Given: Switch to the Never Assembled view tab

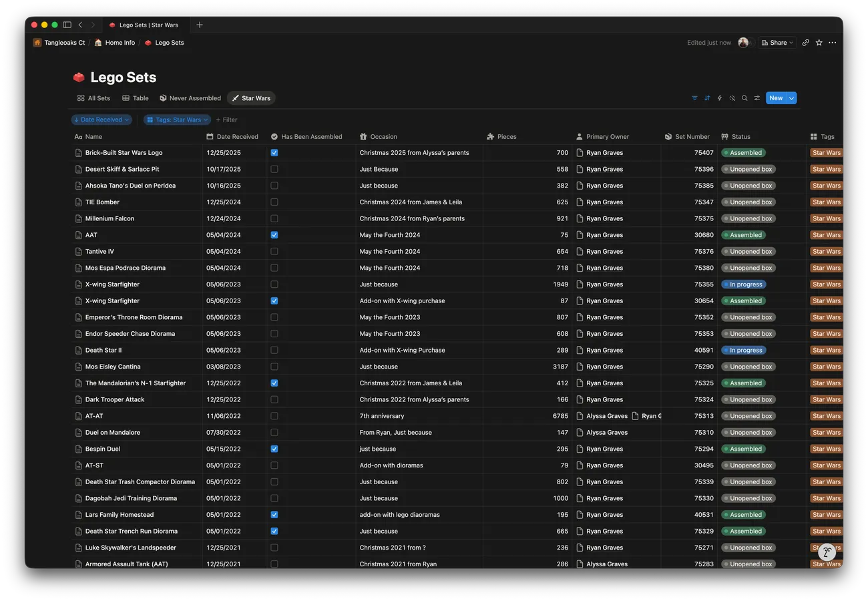Looking at the screenshot, I should [x=190, y=98].
